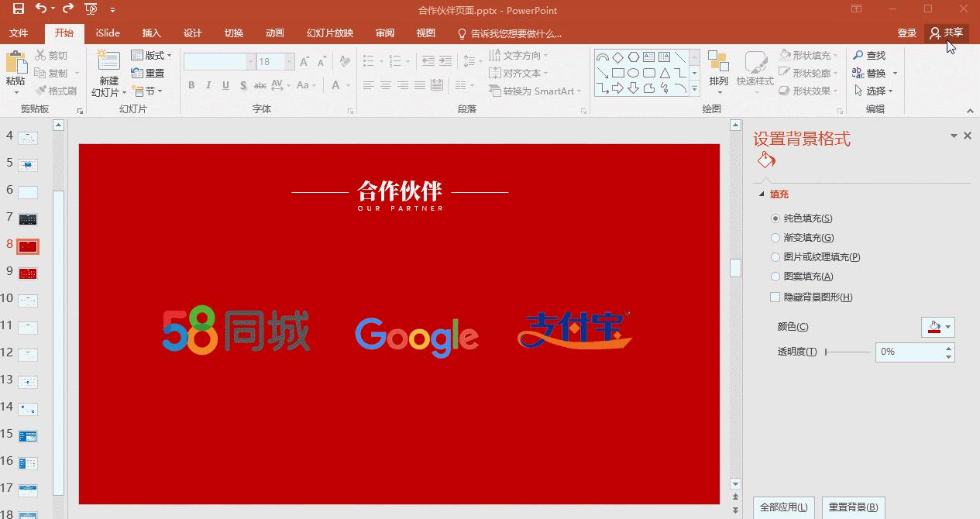Image resolution: width=980 pixels, height=519 pixels.
Task: Open the font name combo box dropdown
Action: point(250,61)
